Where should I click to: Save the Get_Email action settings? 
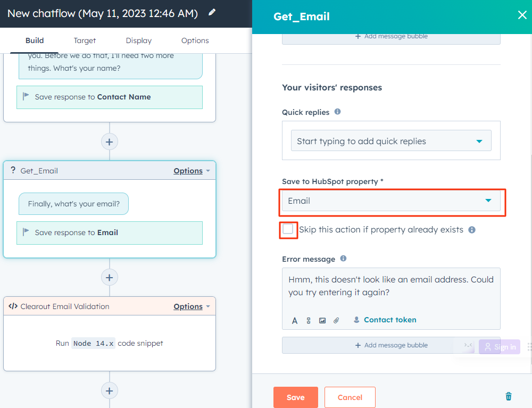coord(295,397)
